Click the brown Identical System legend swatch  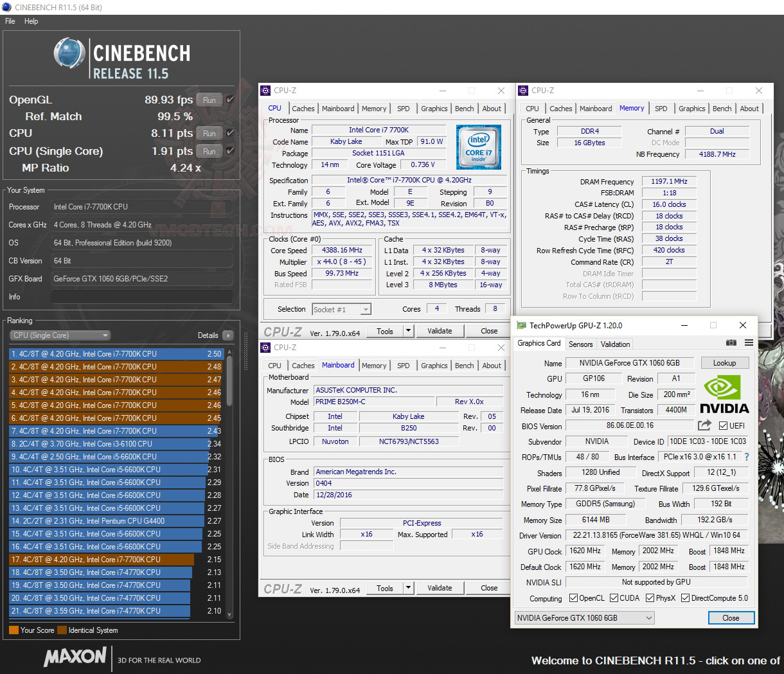pos(62,630)
